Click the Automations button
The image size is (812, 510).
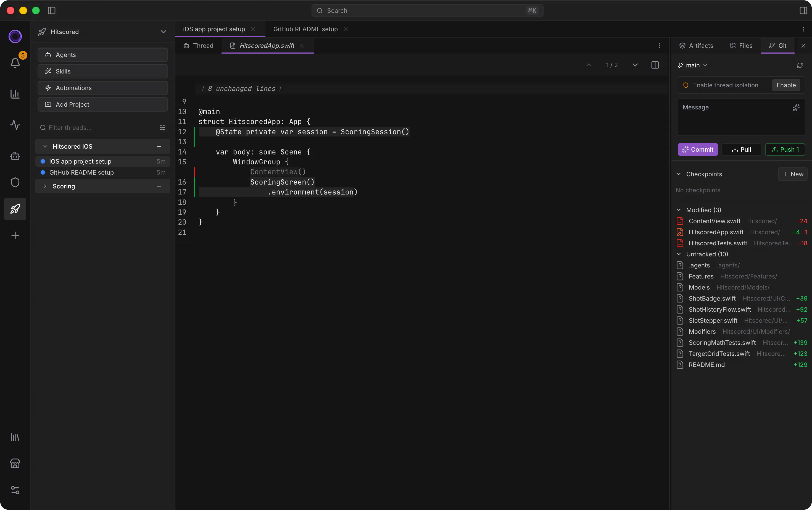[x=102, y=88]
